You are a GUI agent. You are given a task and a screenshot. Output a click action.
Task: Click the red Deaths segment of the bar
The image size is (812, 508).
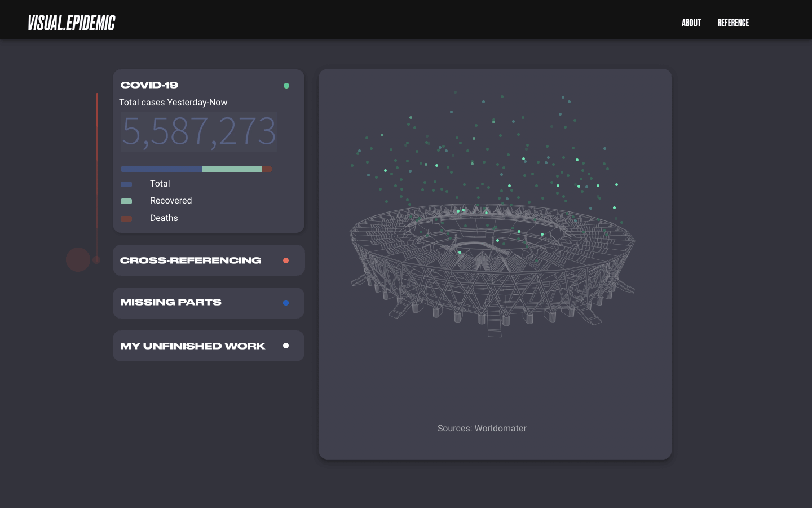pos(267,169)
